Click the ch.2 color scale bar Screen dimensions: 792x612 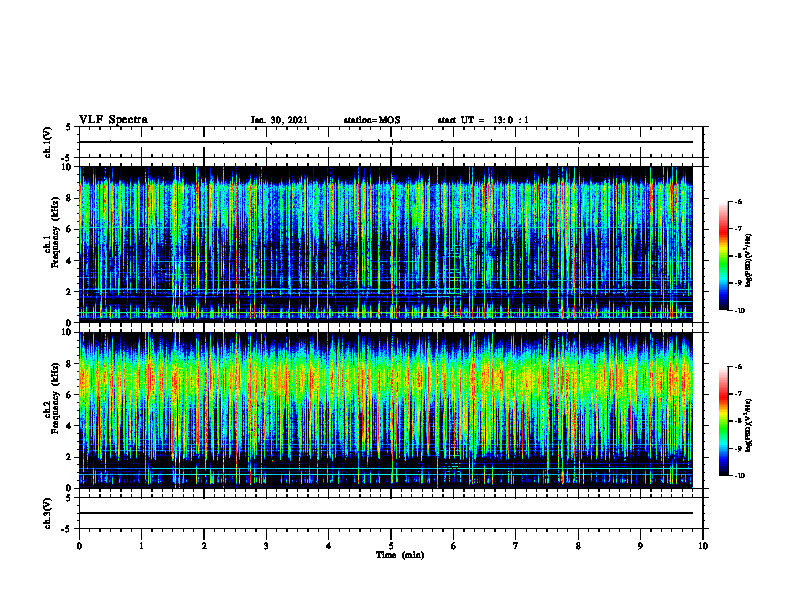723,421
